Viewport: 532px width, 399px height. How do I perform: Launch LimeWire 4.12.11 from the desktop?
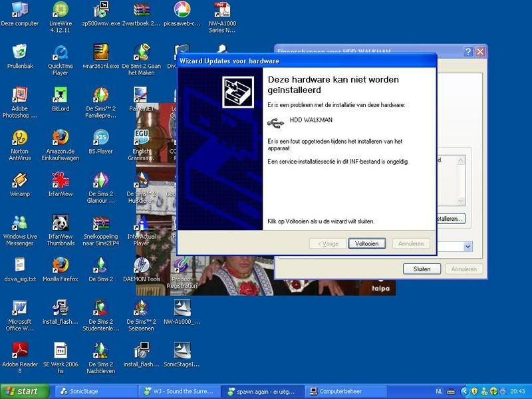point(61,17)
